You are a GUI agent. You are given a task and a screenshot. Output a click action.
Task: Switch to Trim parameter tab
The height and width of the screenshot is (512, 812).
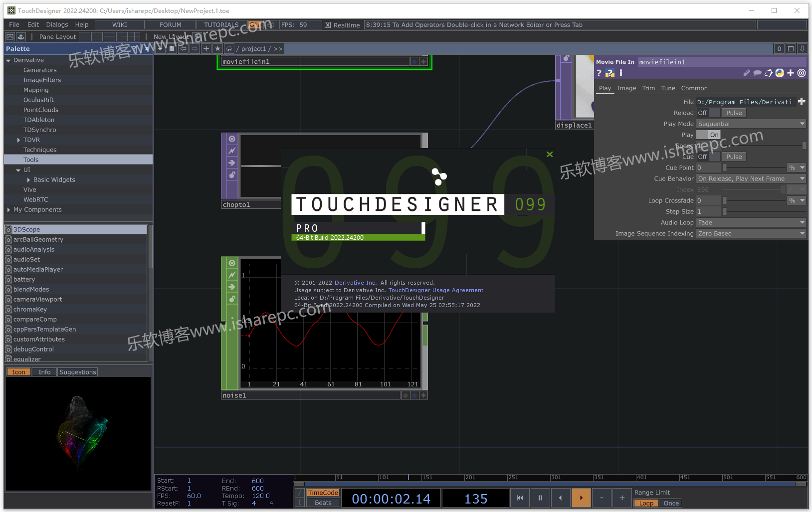coord(648,88)
